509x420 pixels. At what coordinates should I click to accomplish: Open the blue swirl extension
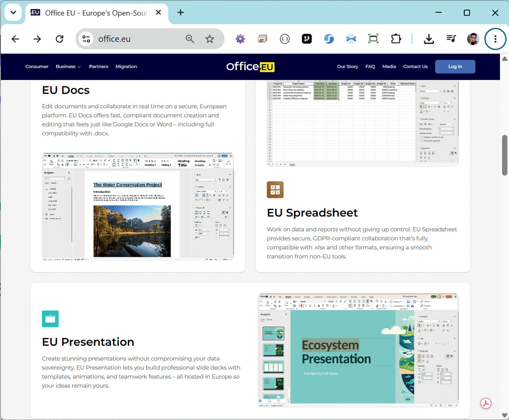329,39
